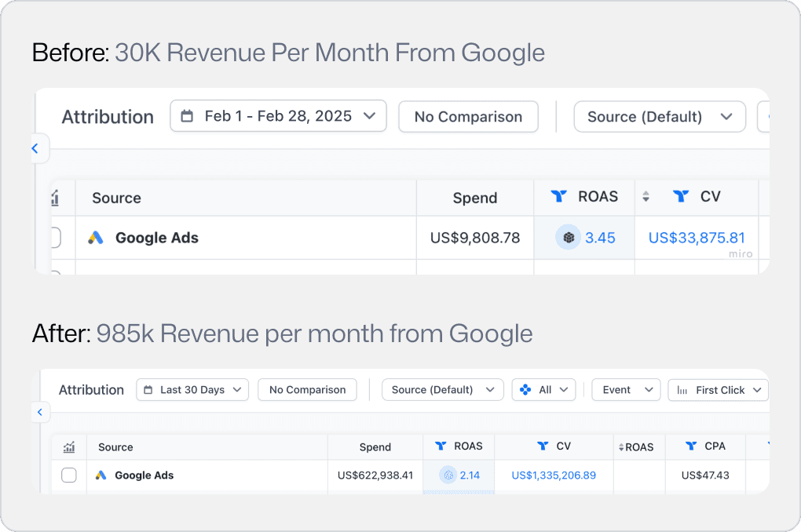This screenshot has width=801, height=532.
Task: Click the chart icon in the Before table header
Action: click(x=55, y=198)
